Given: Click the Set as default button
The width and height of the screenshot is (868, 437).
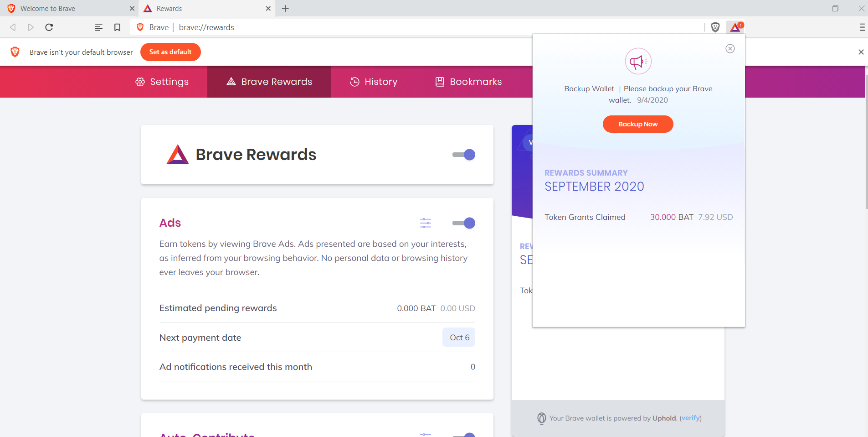Looking at the screenshot, I should [170, 52].
